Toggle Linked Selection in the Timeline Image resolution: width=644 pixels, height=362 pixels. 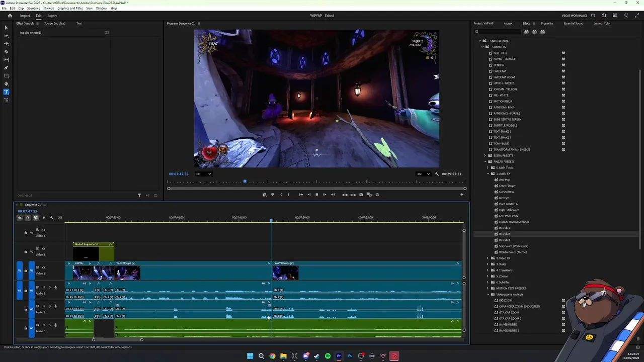click(x=35, y=218)
